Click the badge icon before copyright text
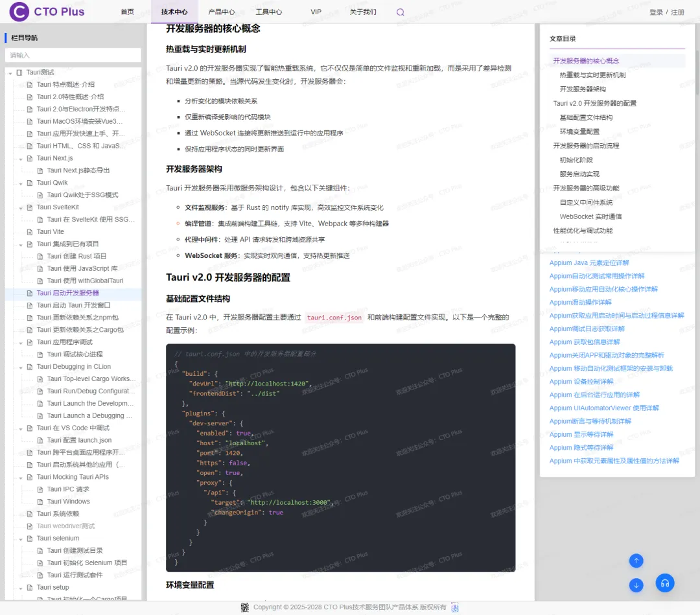700x615 pixels. tap(244, 607)
